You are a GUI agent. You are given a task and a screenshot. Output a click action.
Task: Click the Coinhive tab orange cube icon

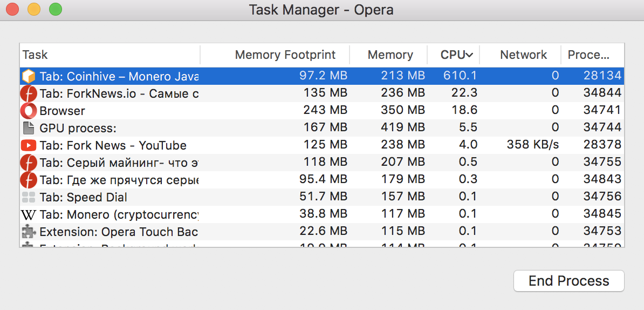pos(29,76)
